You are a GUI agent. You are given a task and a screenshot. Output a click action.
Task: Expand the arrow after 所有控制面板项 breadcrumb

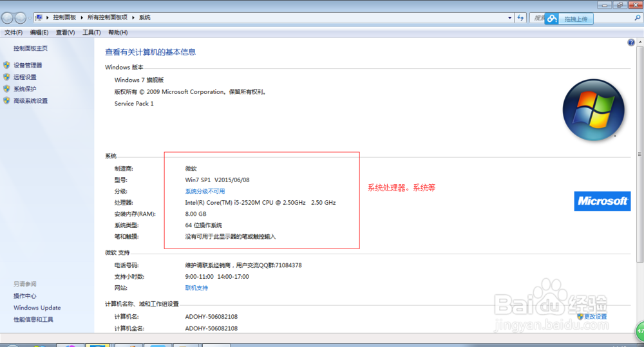tap(133, 17)
